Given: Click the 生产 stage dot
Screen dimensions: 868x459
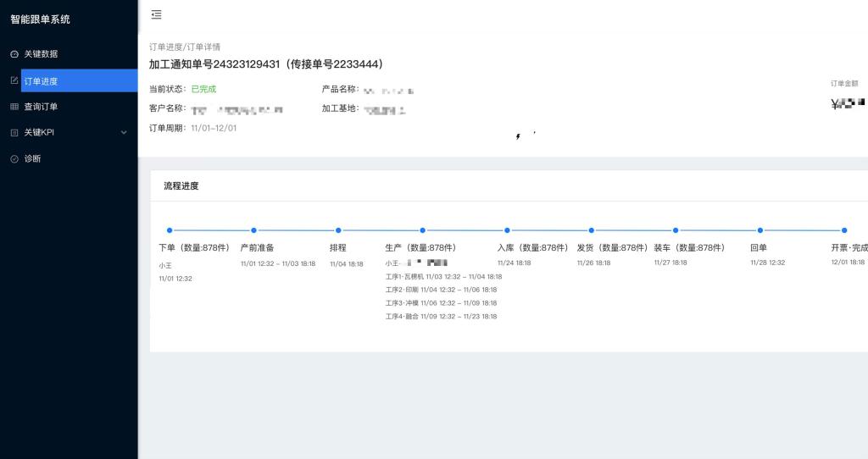Looking at the screenshot, I should pos(422,230).
